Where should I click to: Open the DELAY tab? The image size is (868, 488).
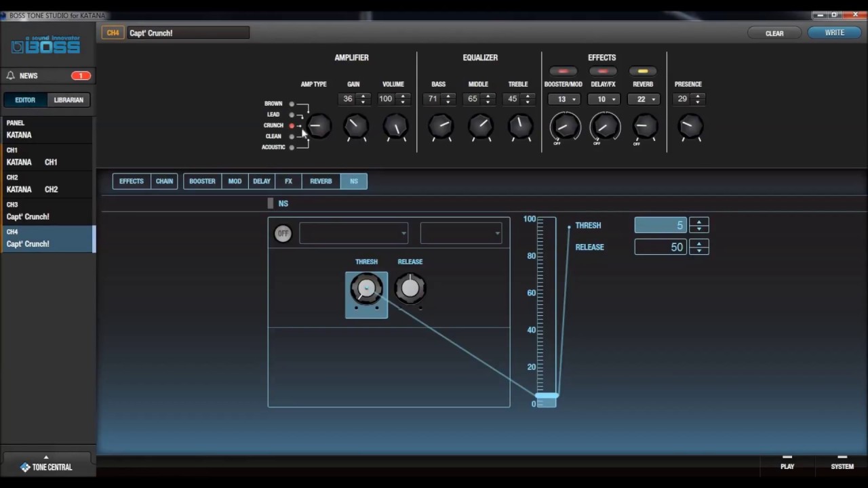click(262, 181)
